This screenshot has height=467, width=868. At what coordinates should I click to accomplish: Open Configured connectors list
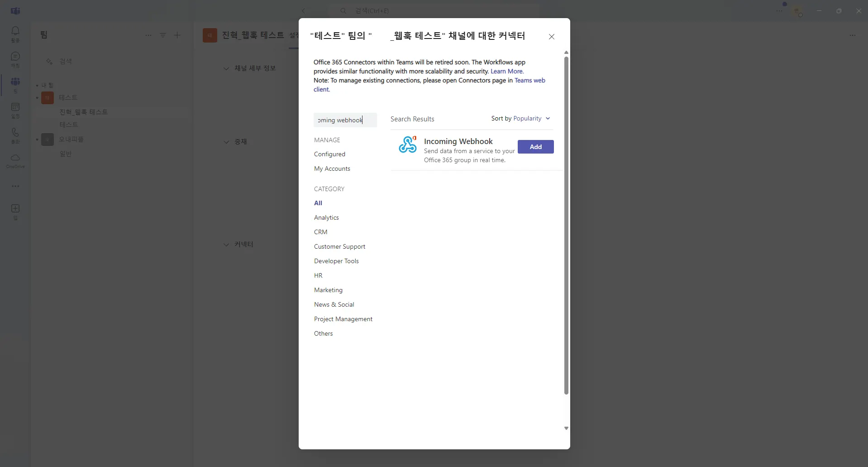click(329, 154)
